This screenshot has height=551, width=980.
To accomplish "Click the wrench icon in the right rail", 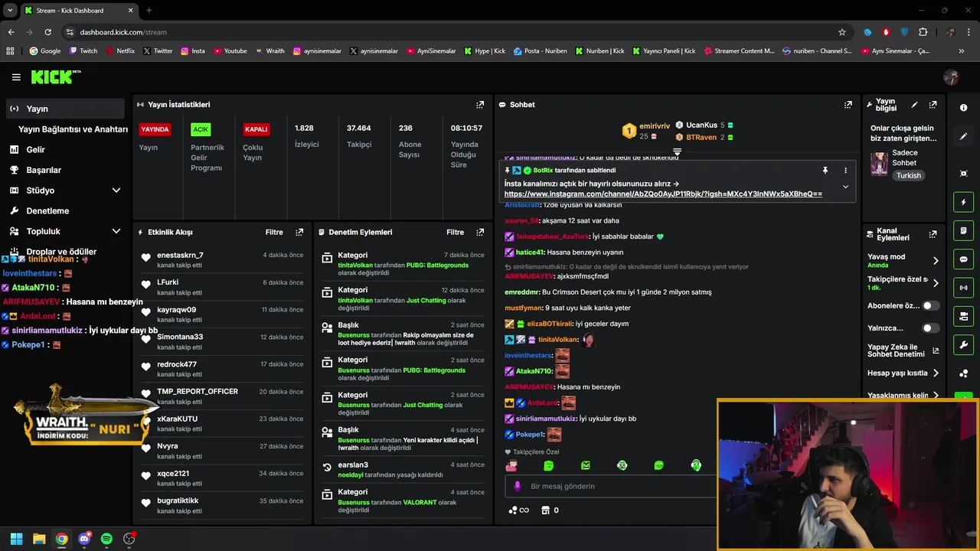I will pyautogui.click(x=963, y=345).
